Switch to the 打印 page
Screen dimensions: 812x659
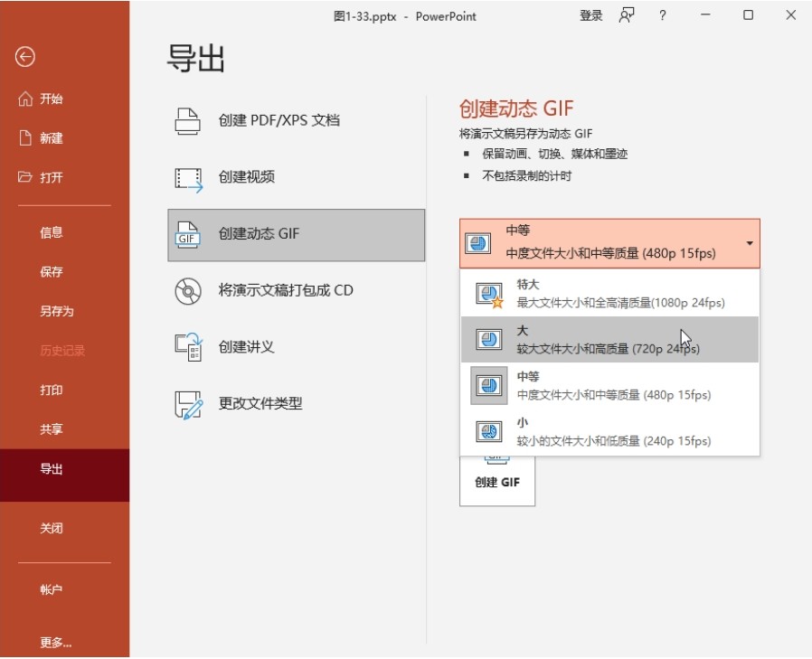(65, 390)
